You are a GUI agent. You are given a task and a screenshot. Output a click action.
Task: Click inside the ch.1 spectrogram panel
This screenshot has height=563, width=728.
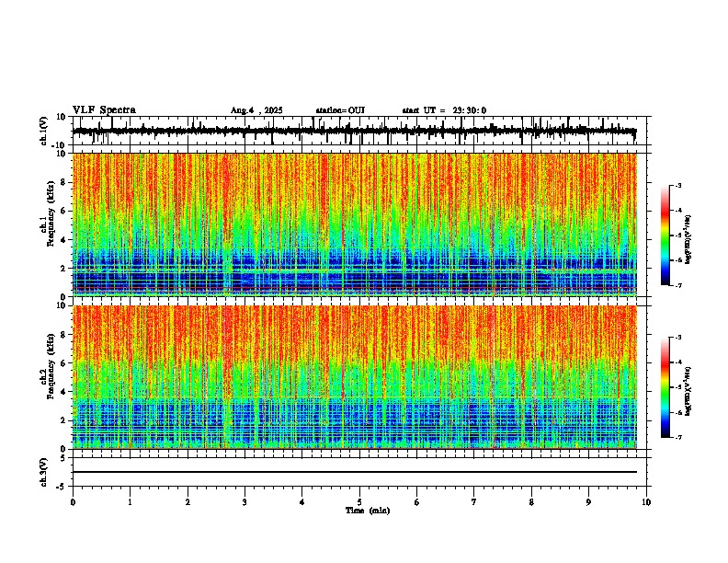[x=354, y=224]
